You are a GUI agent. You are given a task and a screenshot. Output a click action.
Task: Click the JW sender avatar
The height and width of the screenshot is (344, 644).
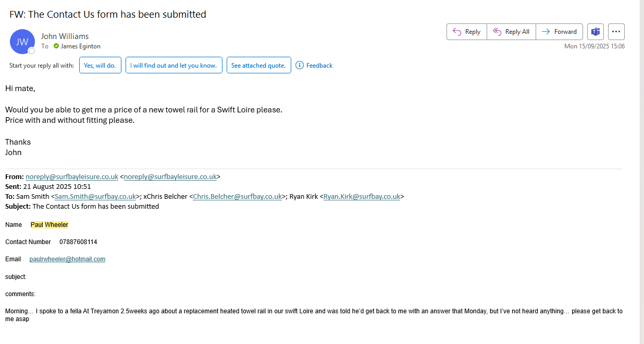tap(22, 42)
